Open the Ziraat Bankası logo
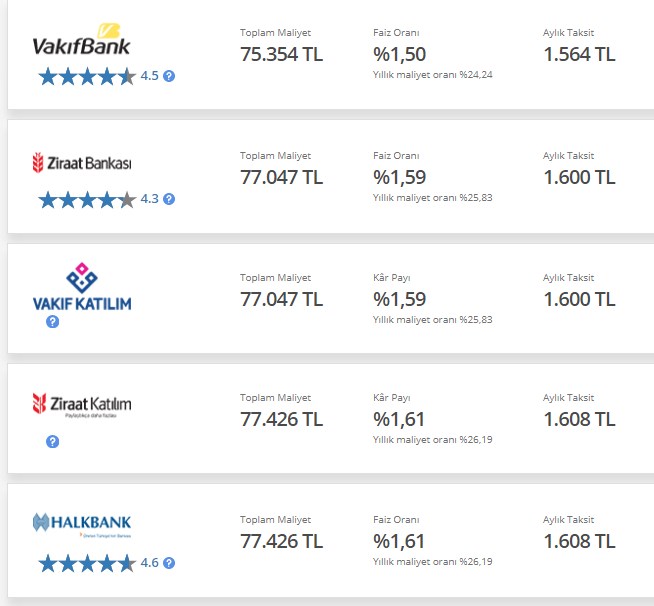This screenshot has width=654, height=606. point(82,163)
